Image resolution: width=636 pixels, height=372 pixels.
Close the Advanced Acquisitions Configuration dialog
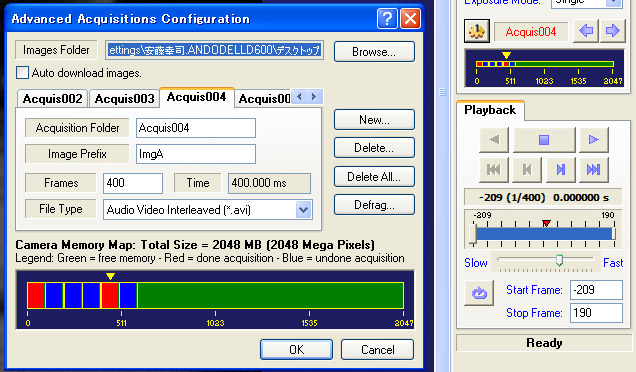[410, 19]
